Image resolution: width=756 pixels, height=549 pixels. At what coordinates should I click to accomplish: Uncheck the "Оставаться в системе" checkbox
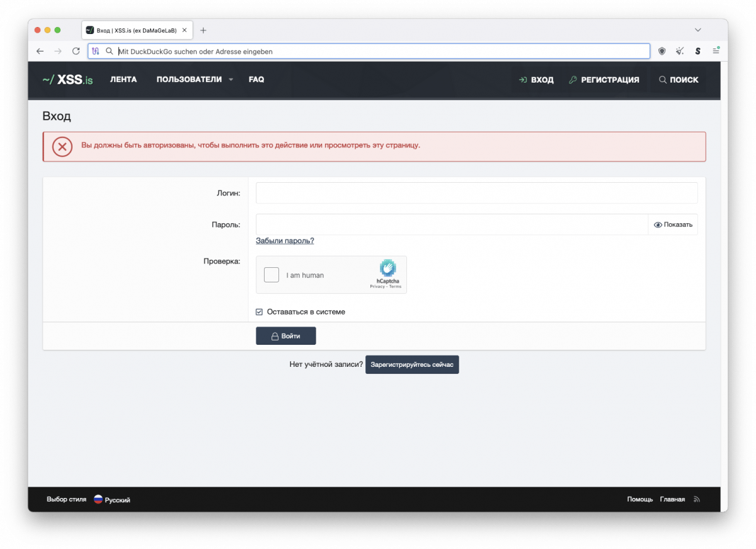coord(259,312)
